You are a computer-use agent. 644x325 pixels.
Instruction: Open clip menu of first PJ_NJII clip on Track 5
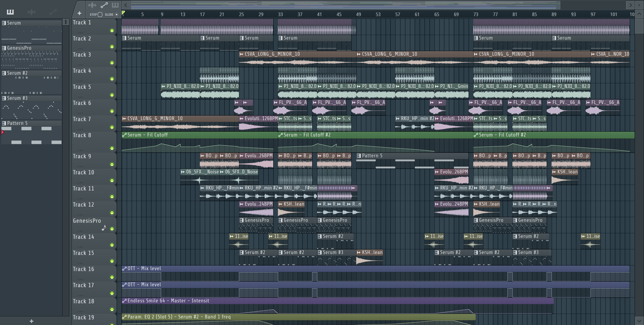[163, 86]
